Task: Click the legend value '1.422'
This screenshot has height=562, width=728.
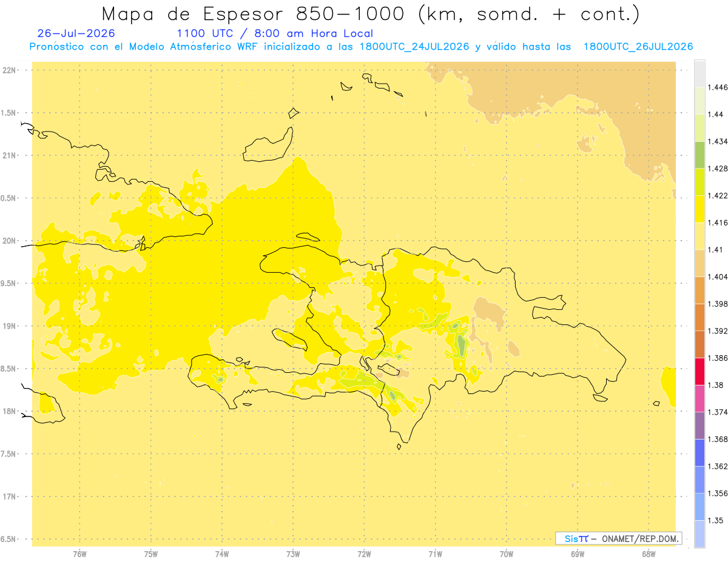Action: (x=718, y=196)
